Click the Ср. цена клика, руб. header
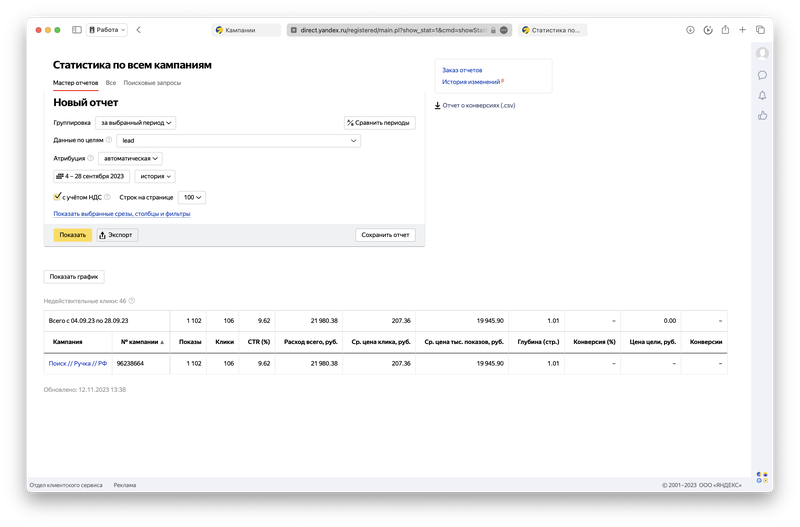The image size is (800, 527). point(381,342)
